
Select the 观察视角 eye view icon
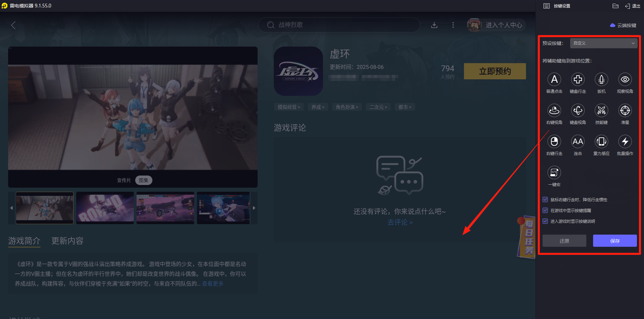click(625, 79)
